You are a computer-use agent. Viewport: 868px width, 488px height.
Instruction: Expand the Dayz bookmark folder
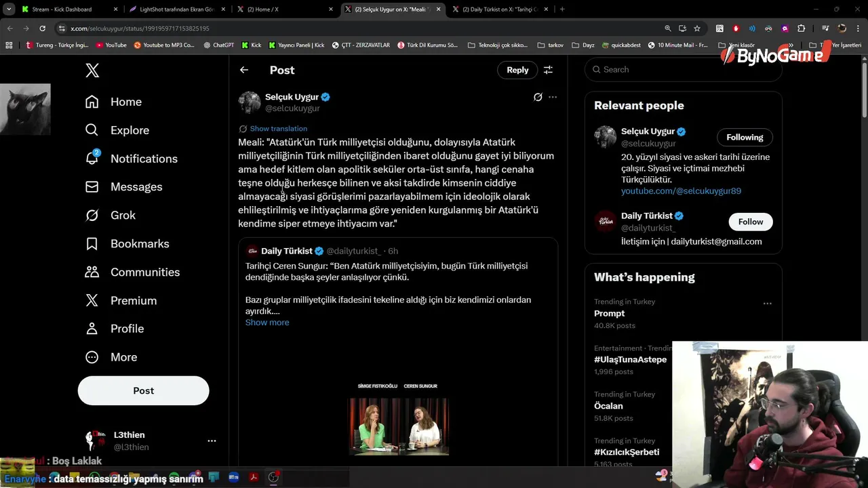tap(583, 45)
